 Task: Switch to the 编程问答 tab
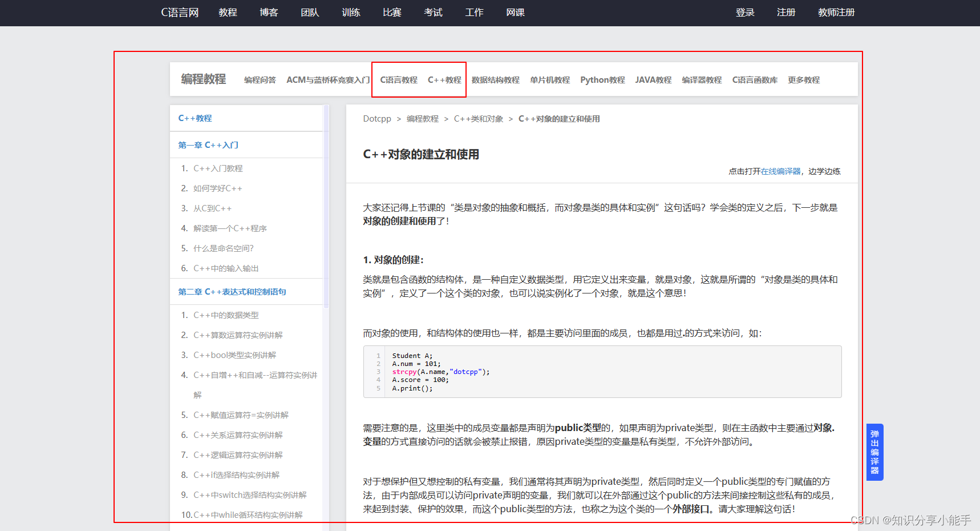(260, 80)
